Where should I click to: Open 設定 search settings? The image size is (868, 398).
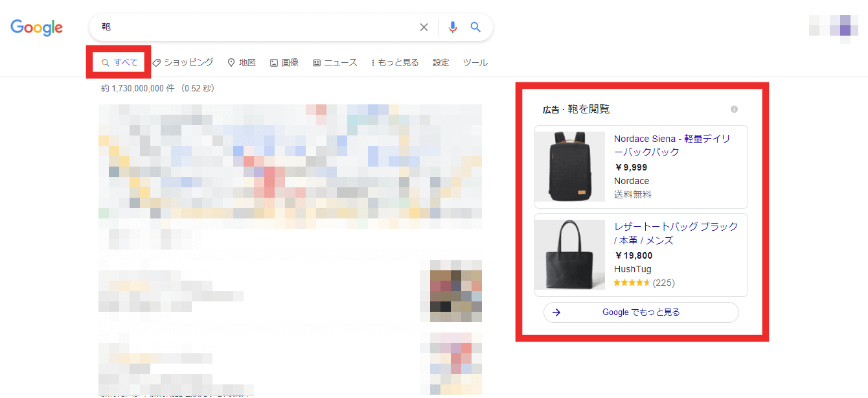click(x=441, y=63)
